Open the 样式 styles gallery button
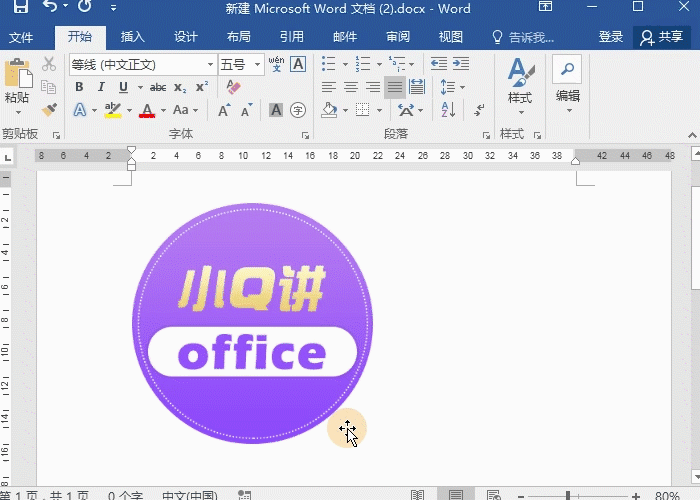Image resolution: width=700 pixels, height=500 pixels. (521, 85)
